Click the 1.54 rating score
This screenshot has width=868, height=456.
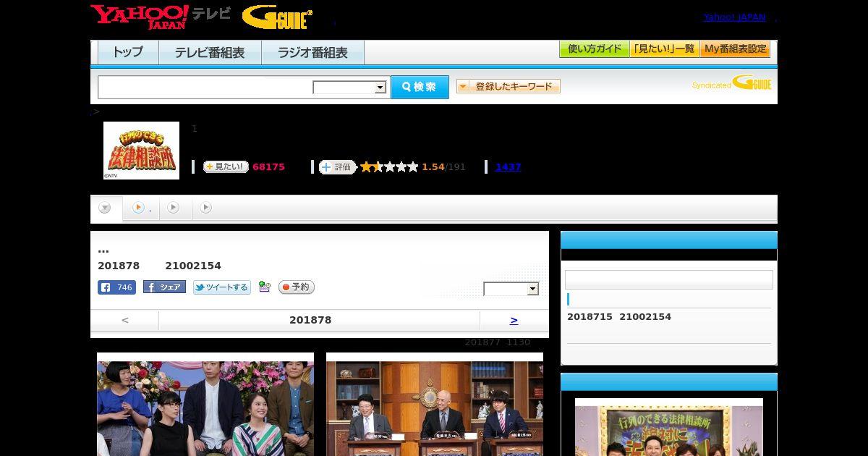[433, 166]
